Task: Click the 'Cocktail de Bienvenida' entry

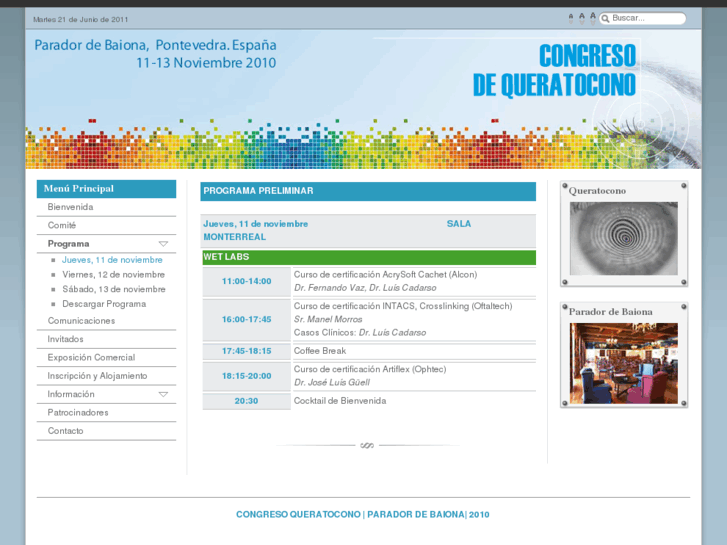Action: [340, 401]
